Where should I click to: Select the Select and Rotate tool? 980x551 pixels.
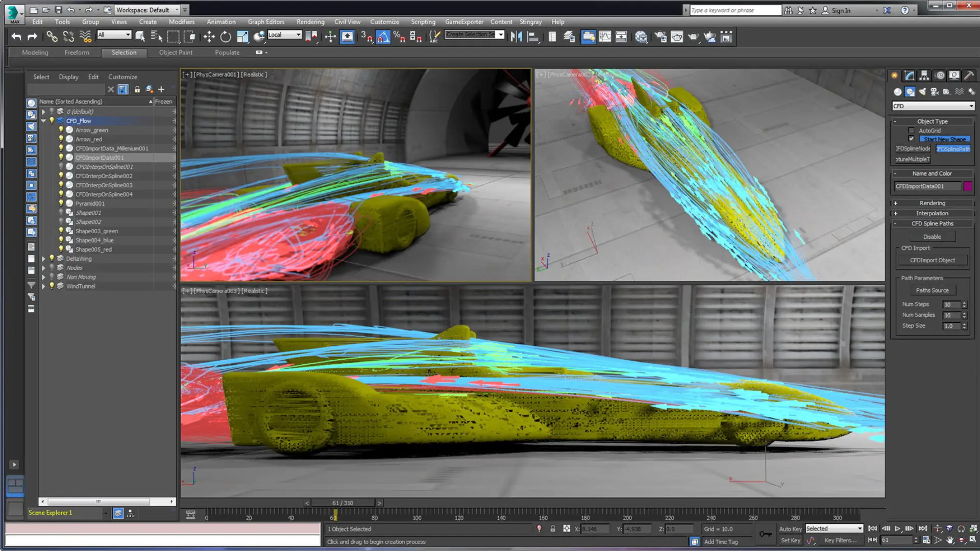(x=225, y=36)
